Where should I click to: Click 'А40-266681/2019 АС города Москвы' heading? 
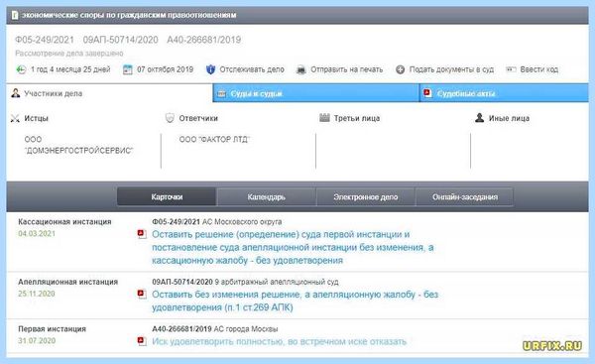point(215,328)
